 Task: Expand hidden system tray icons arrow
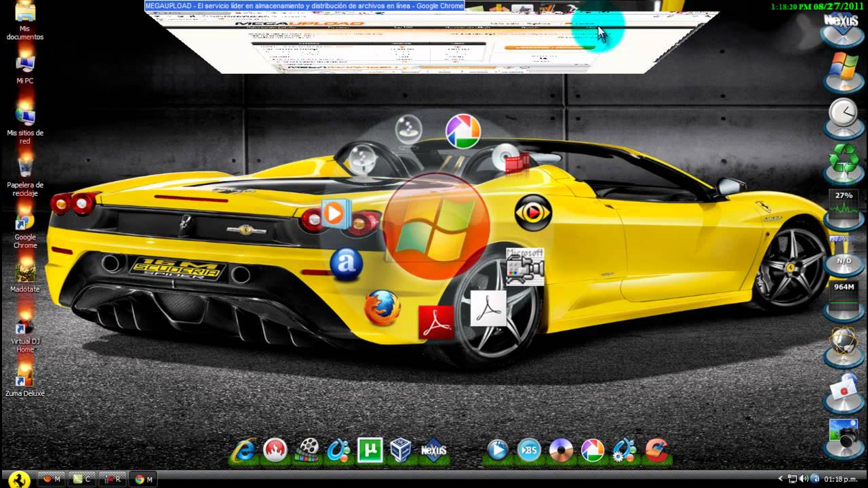[x=781, y=479]
